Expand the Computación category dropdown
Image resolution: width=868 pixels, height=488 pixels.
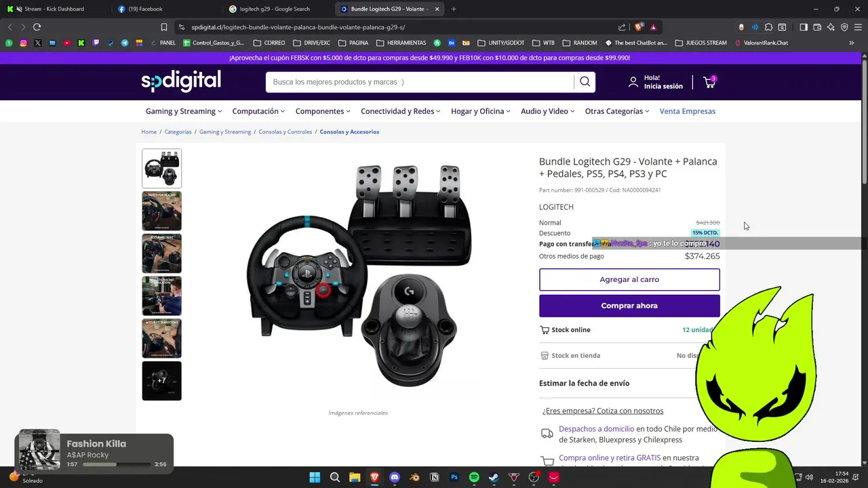point(258,111)
